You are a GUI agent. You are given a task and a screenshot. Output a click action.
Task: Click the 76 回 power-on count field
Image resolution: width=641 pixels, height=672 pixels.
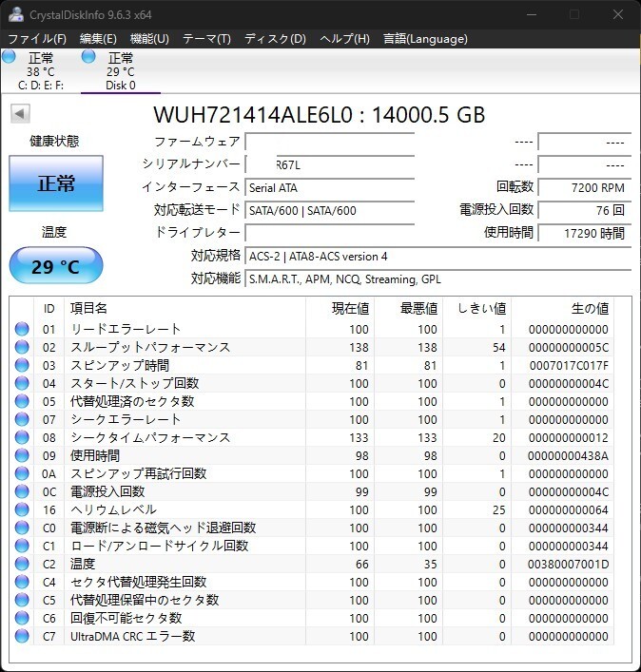(x=585, y=210)
